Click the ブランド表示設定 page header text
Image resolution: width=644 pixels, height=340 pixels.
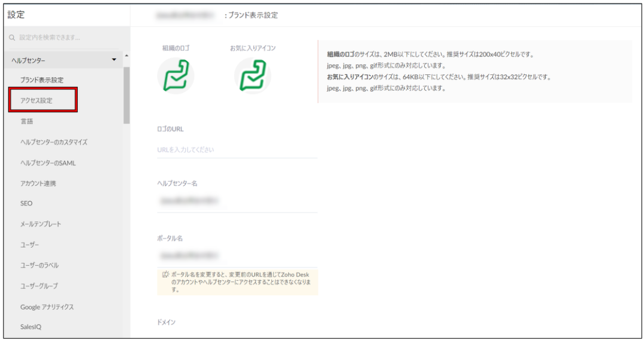click(x=253, y=15)
